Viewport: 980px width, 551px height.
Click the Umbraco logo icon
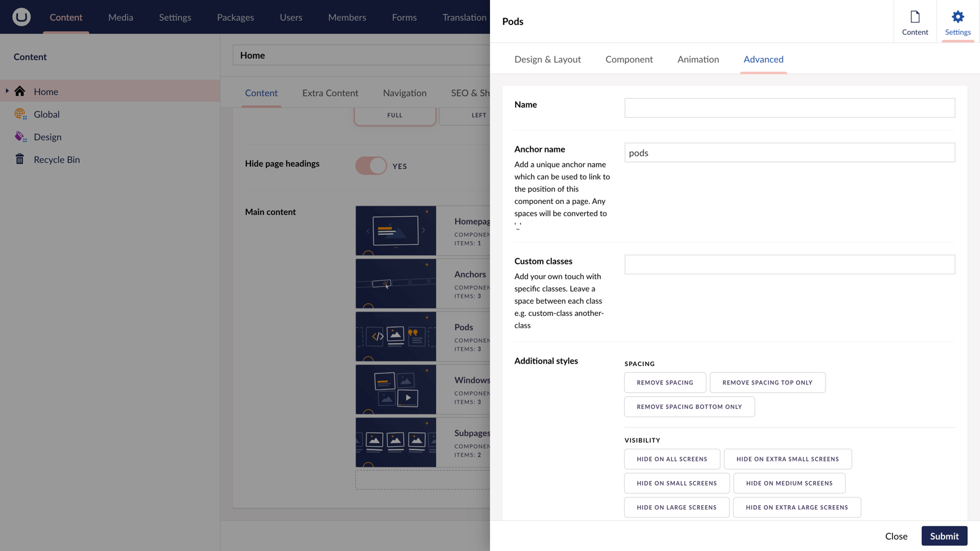click(21, 17)
